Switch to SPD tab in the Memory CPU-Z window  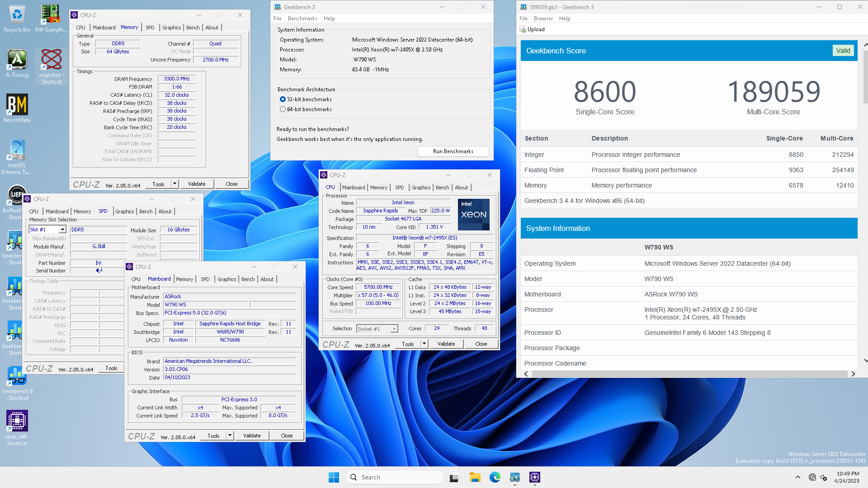tap(150, 28)
